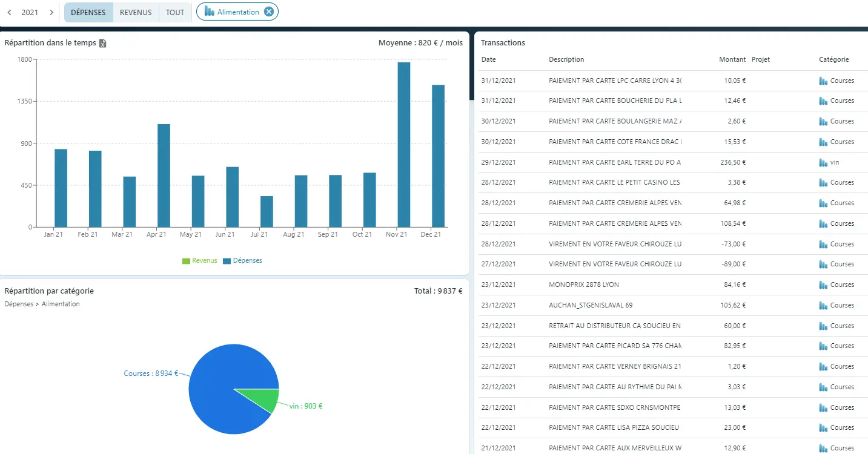The height and width of the screenshot is (454, 868).
Task: Switch to the DÉPENSES tab
Action: tap(88, 12)
